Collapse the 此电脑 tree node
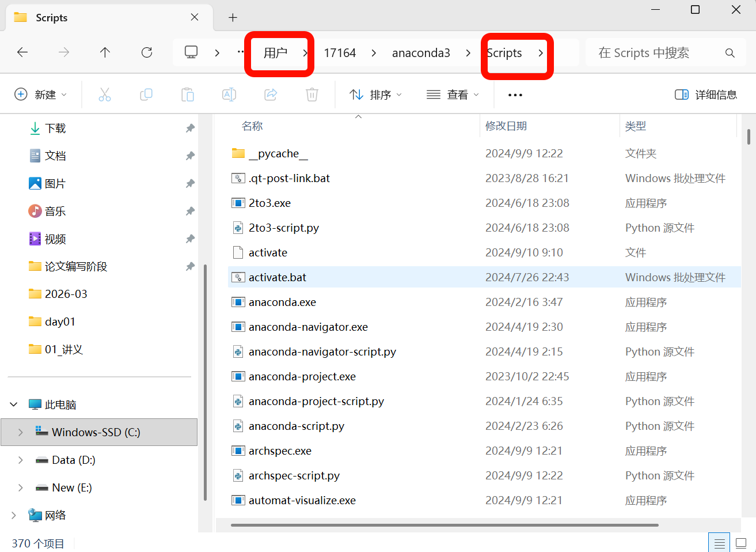Viewport: 756px width, 552px height. point(14,404)
